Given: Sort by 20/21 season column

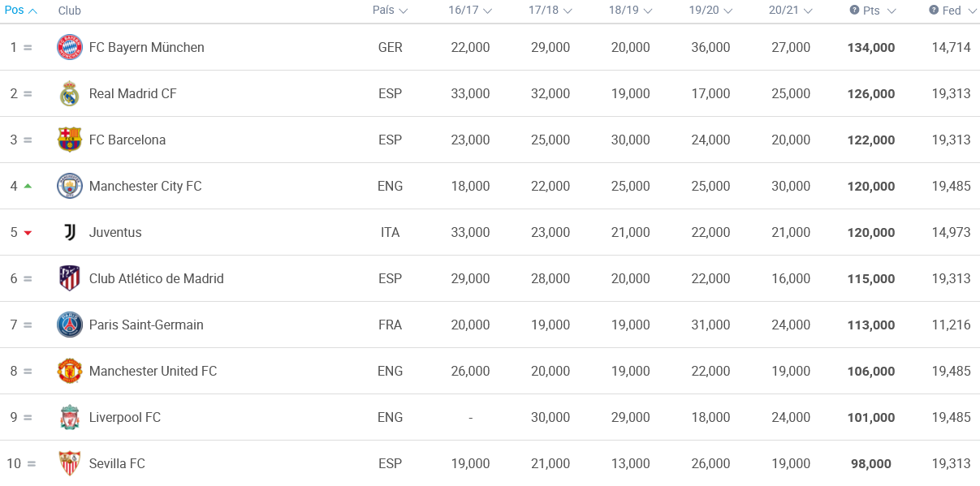Looking at the screenshot, I should coord(791,11).
